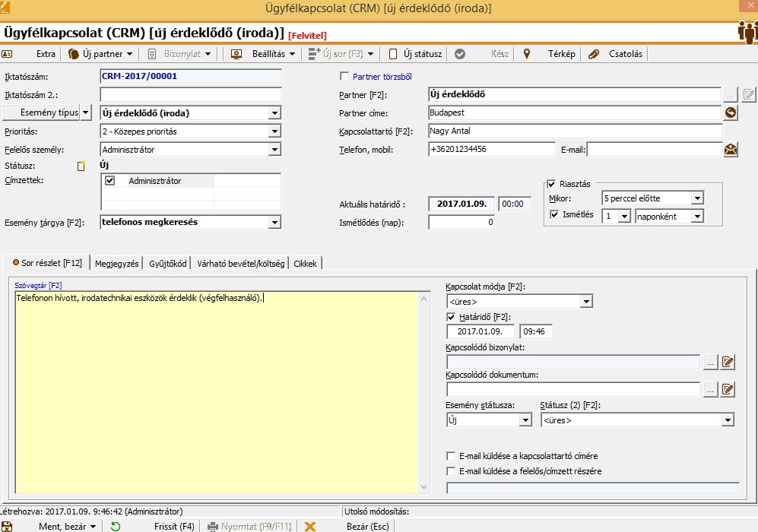Click the Új státusz toolbar icon

point(393,54)
